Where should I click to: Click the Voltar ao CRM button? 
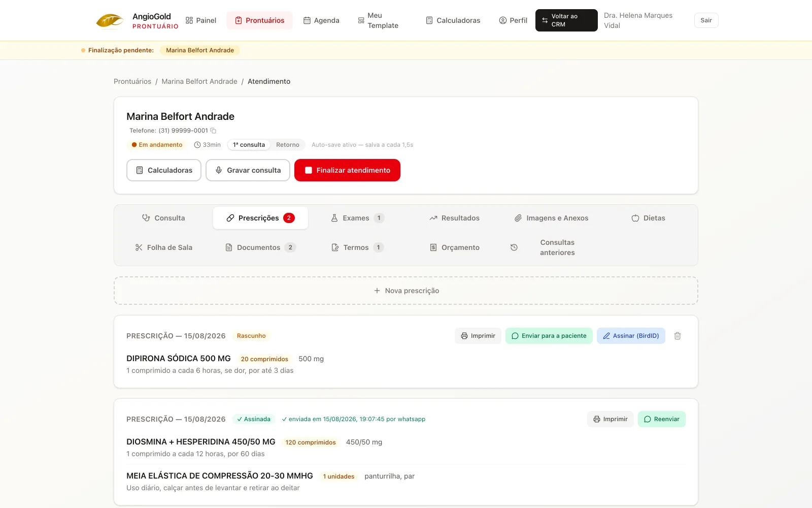pos(566,20)
